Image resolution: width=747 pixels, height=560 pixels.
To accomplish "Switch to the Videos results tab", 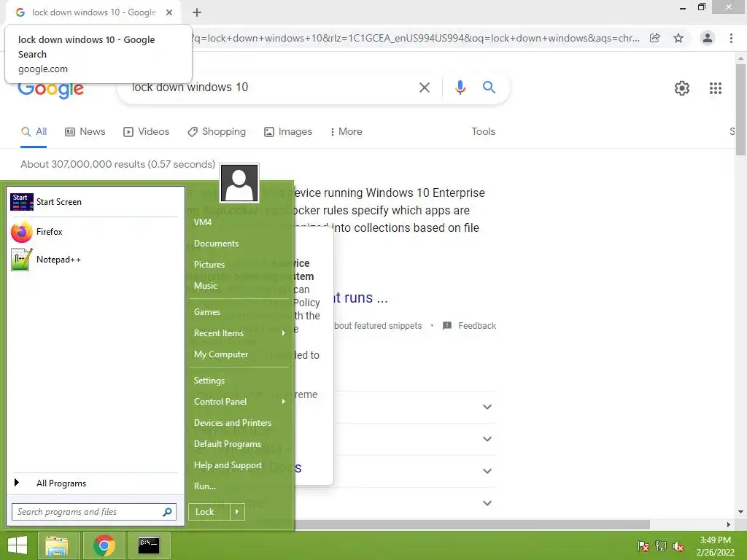I will pos(146,131).
